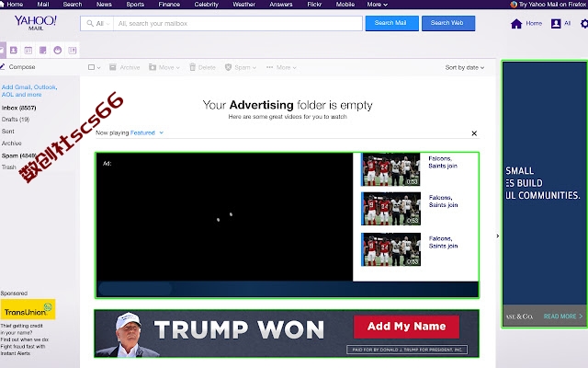Open Sports in top navigation bar
588x368 pixels.
[135, 4]
